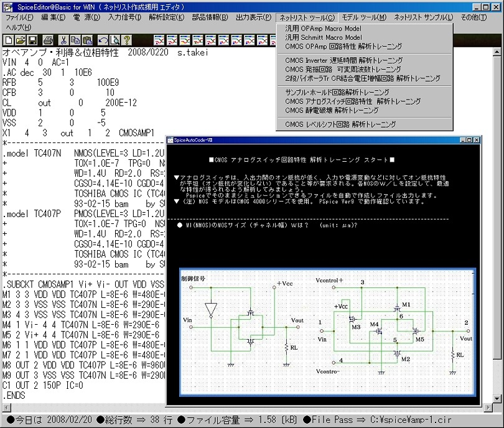Open the その他(T) menu

(x=474, y=17)
